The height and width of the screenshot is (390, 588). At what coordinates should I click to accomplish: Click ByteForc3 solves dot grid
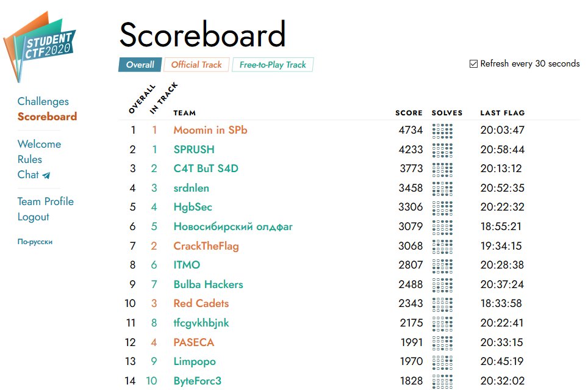442,381
